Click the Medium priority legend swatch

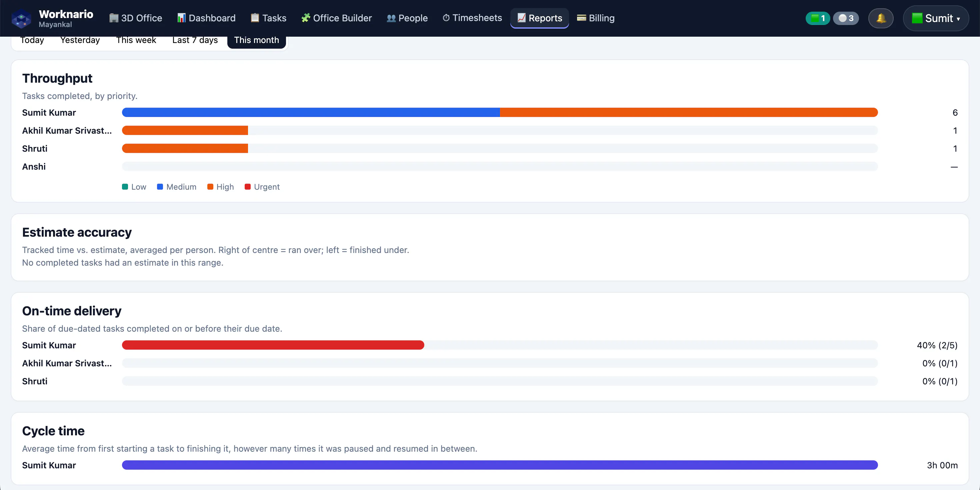(160, 187)
